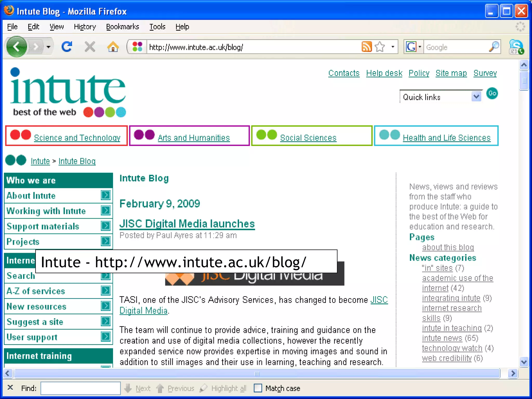Click the Intute Blog breadcrumb link
Image resolution: width=532 pixels, height=399 pixels.
[x=77, y=161]
